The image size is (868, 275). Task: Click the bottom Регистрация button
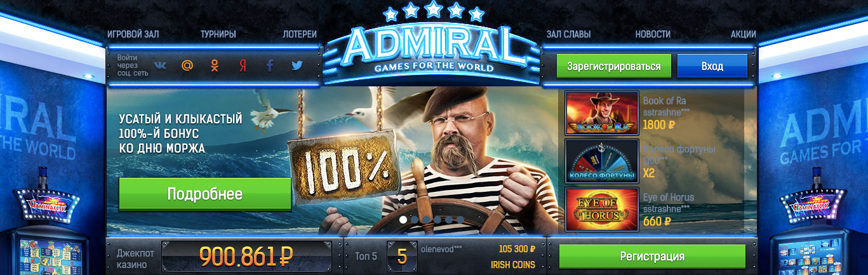coord(652,257)
